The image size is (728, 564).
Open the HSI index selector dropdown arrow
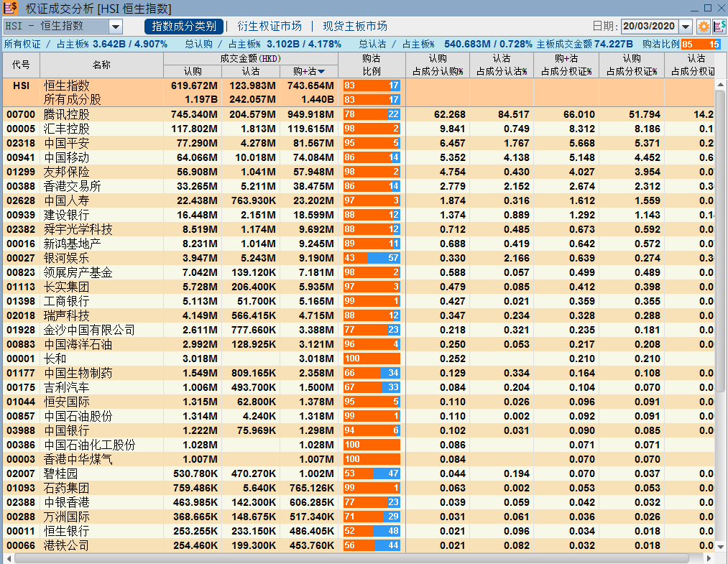[x=116, y=27]
